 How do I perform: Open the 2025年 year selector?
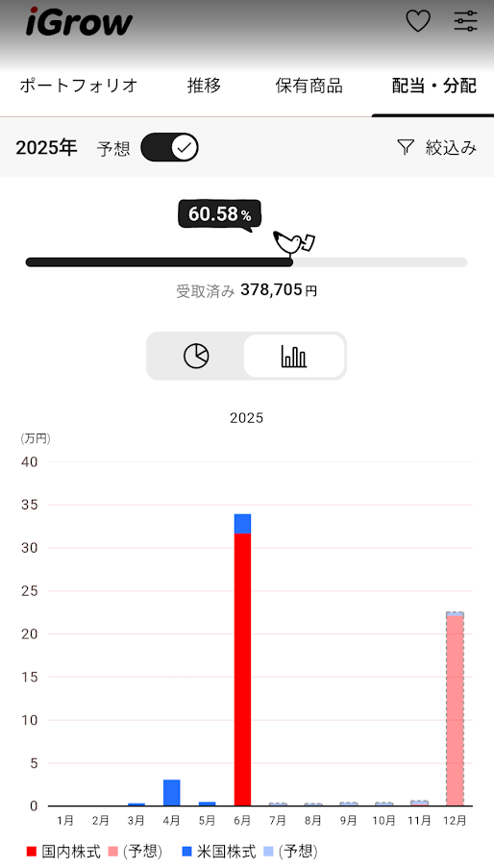46,148
